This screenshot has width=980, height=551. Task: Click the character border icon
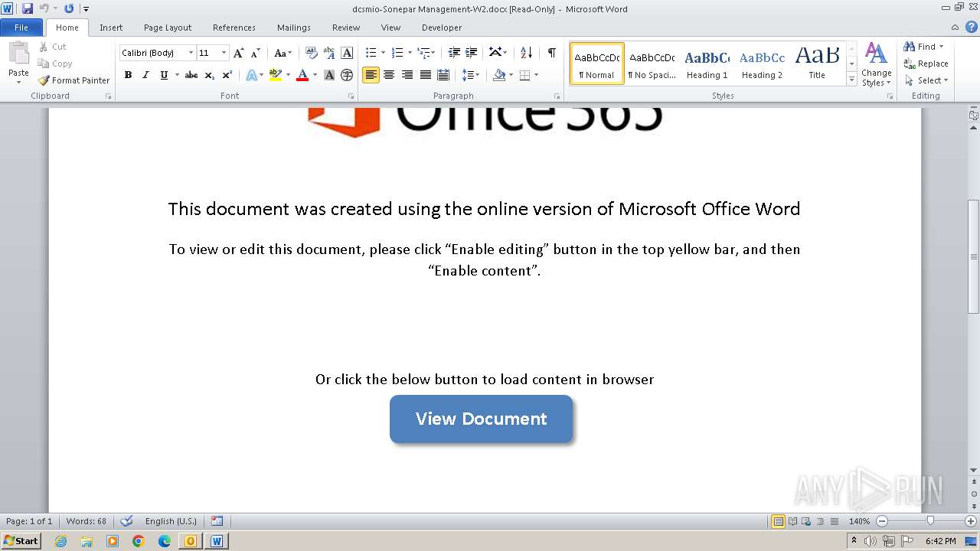[x=347, y=53]
